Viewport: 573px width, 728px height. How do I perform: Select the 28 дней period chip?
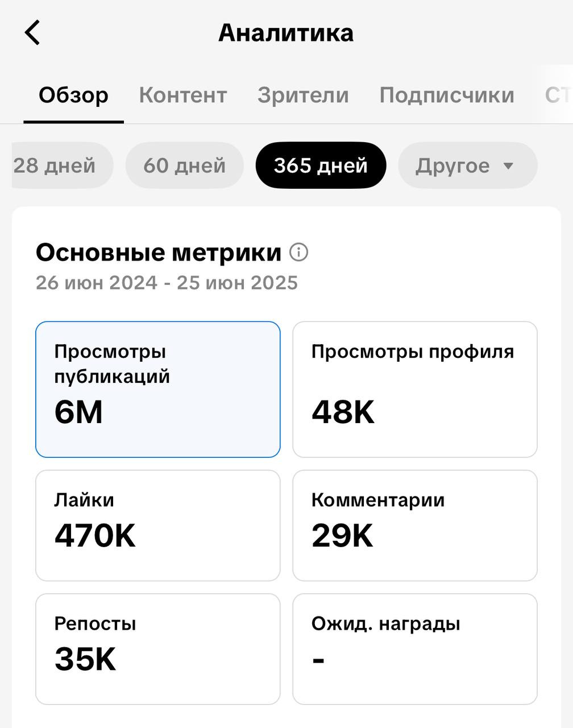62,166
